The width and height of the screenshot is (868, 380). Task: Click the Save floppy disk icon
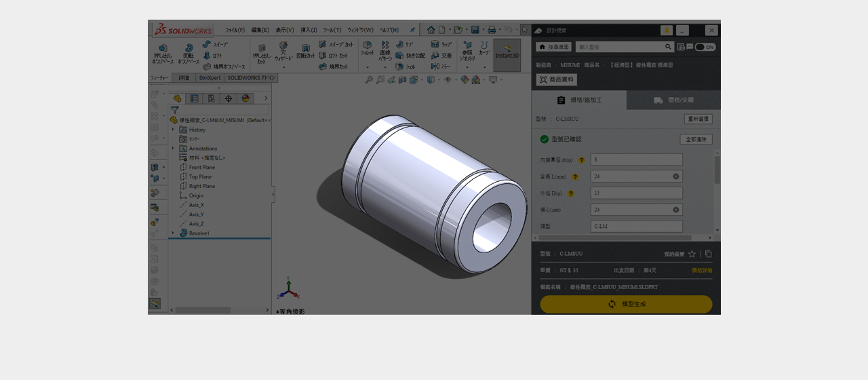(475, 30)
